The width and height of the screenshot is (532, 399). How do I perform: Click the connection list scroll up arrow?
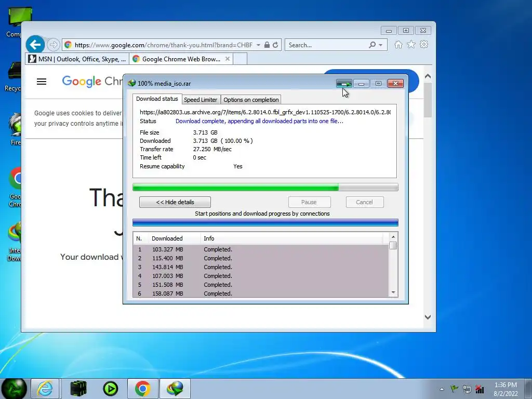coord(393,237)
